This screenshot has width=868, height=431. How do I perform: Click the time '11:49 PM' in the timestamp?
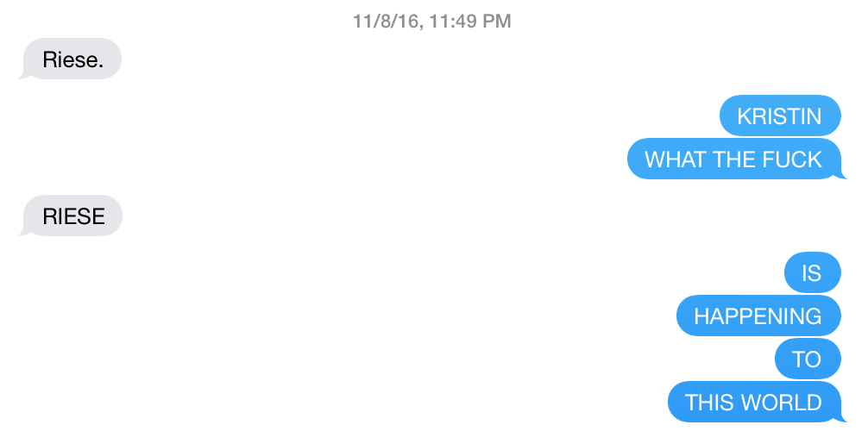click(469, 22)
